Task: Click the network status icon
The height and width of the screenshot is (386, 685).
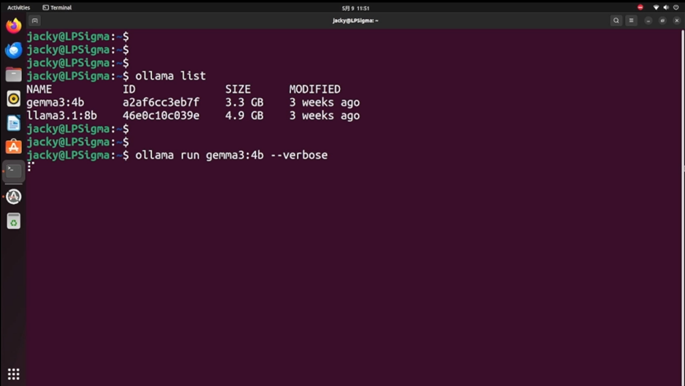Action: 656,7
